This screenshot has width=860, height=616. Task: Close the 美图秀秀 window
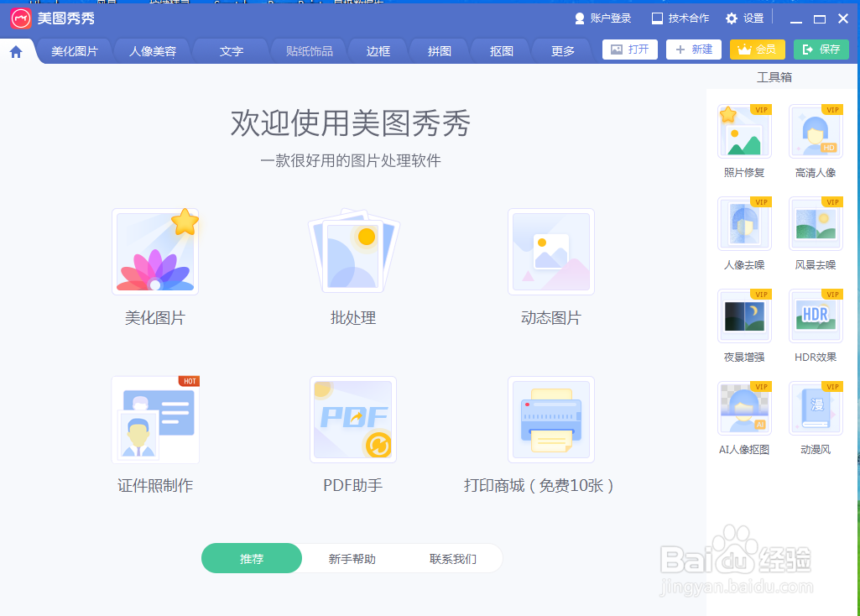pyautogui.click(x=843, y=18)
